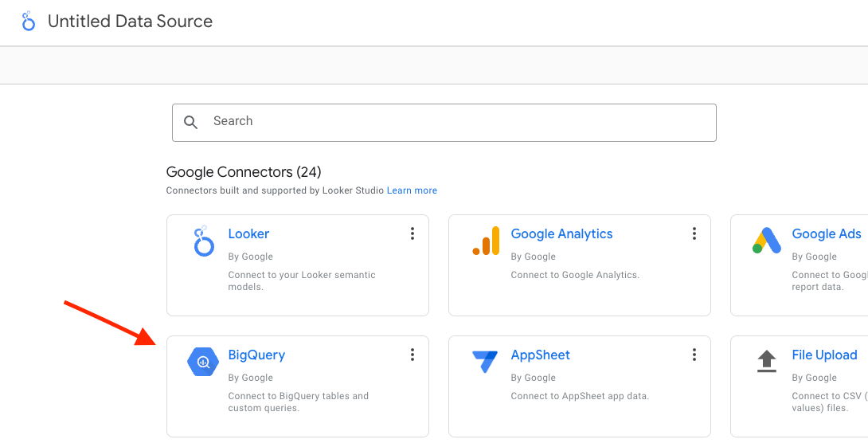This screenshot has height=447, width=868.
Task: Open Google Analytics card more options menu
Action: click(694, 233)
